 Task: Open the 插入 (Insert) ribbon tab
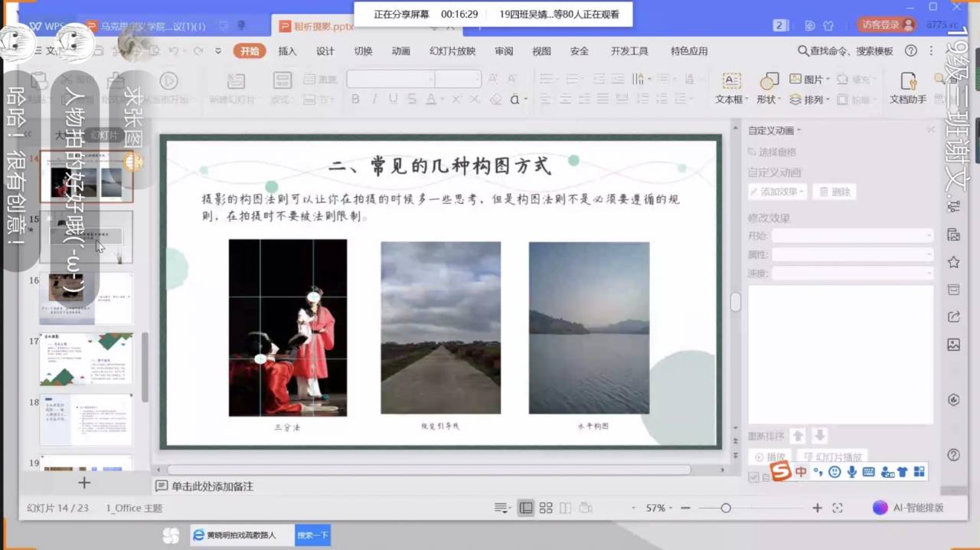pyautogui.click(x=287, y=51)
